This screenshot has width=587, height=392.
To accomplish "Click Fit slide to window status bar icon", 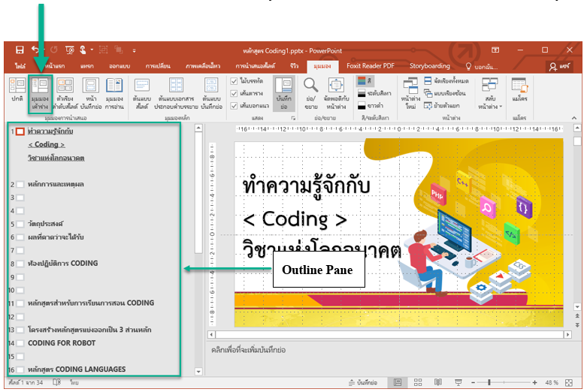I will pyautogui.click(x=569, y=383).
